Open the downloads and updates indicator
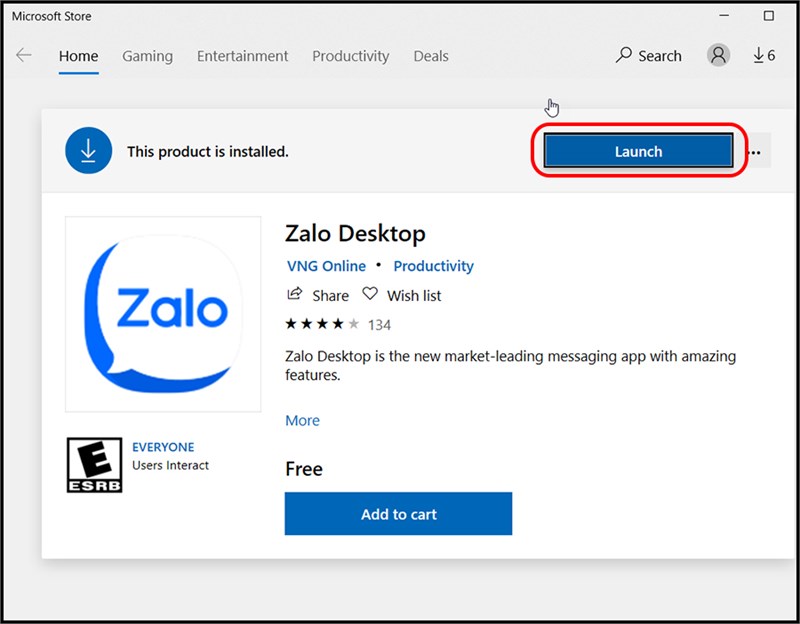The width and height of the screenshot is (800, 624). [764, 56]
